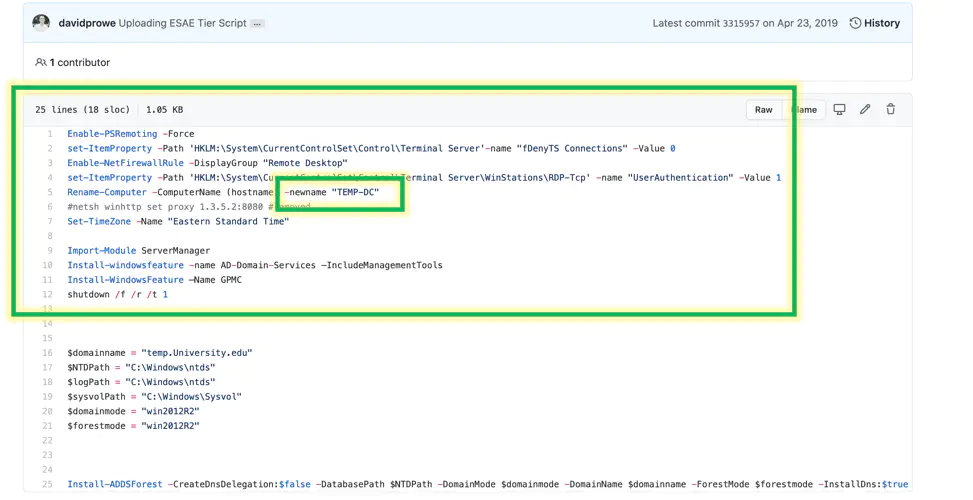
Task: Select line number 16
Action: pyautogui.click(x=47, y=352)
